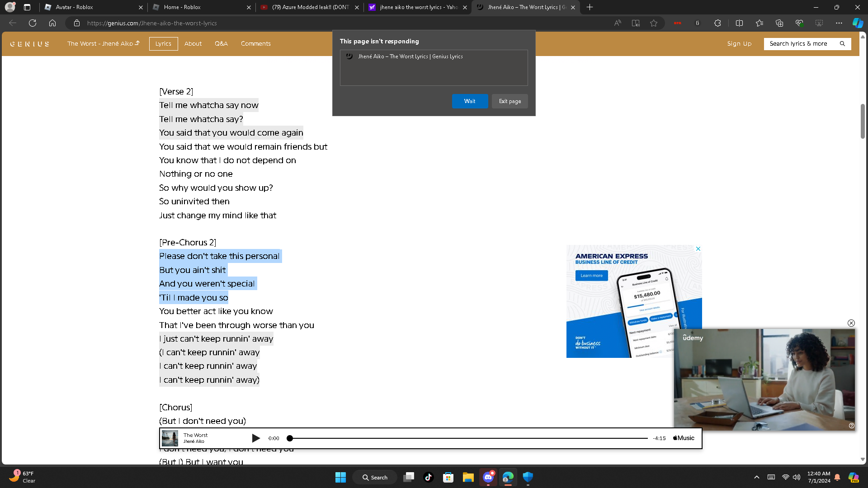Click The Worst album art thumbnail
The height and width of the screenshot is (488, 868).
coord(170,438)
